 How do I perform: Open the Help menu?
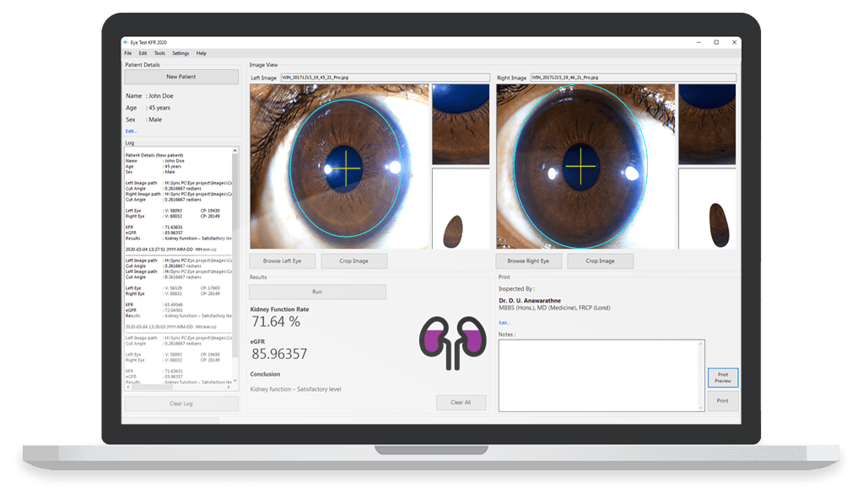pos(202,53)
